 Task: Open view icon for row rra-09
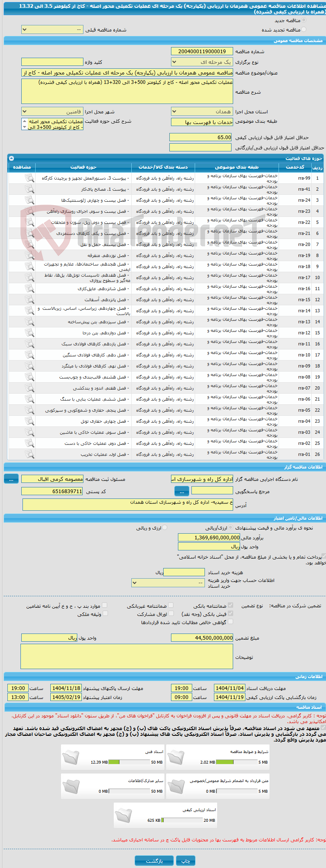coord(29,366)
